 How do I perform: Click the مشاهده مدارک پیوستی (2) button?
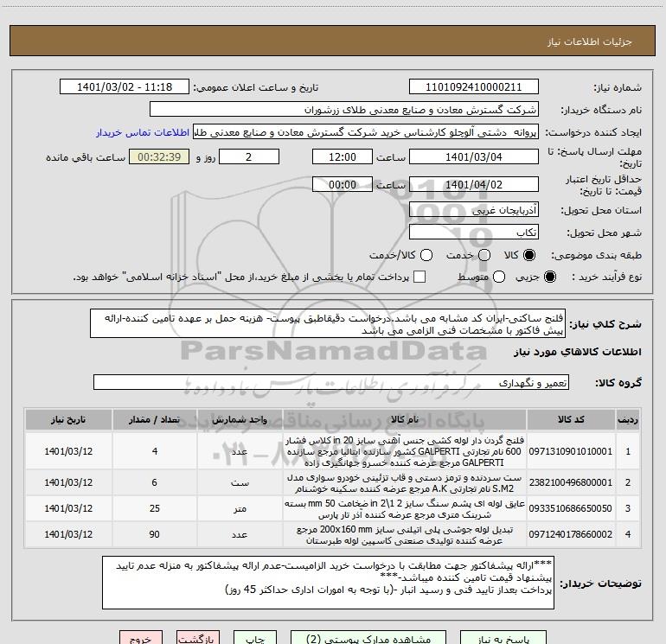(368, 639)
